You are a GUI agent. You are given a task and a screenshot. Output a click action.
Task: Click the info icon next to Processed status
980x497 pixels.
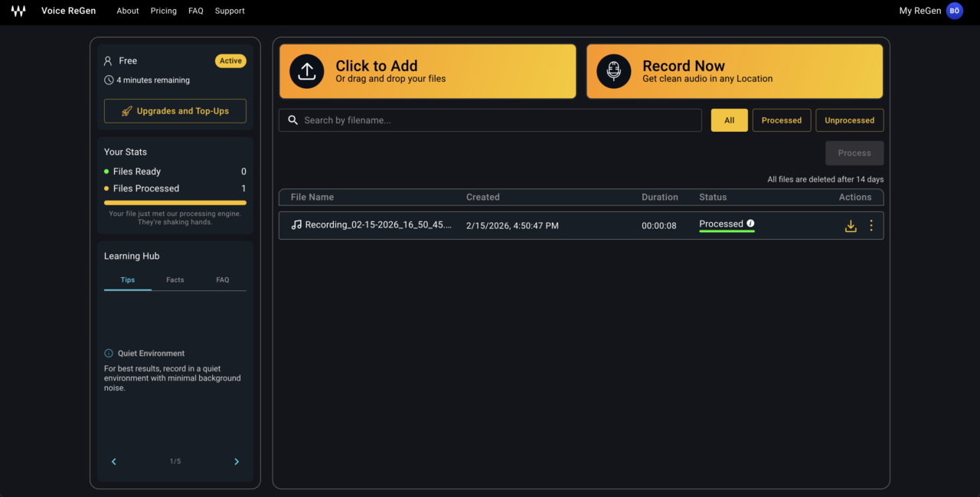(750, 224)
